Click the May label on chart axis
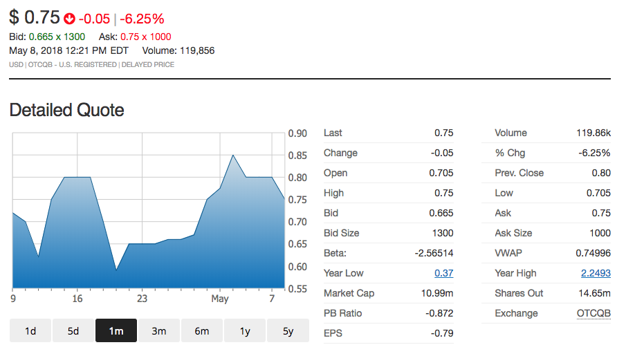 220,299
